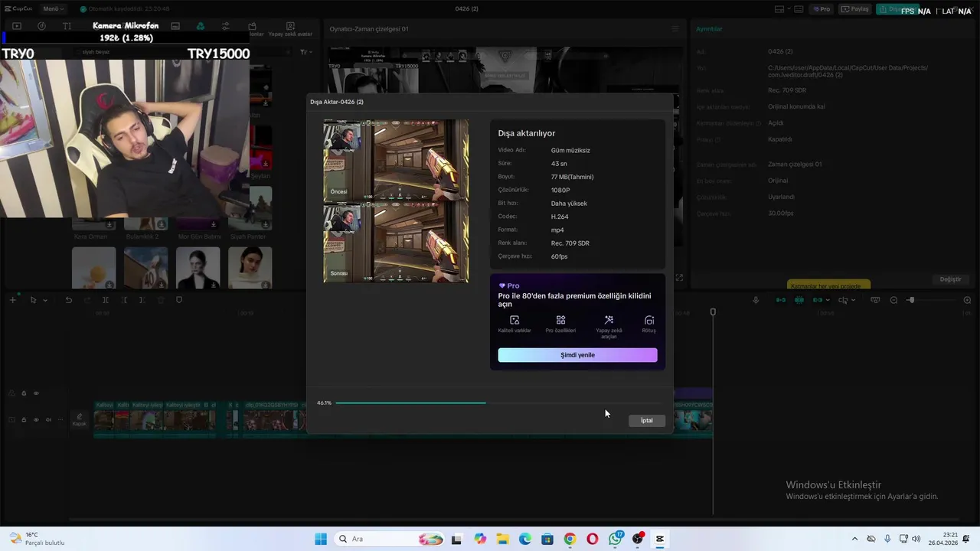Open Opera browser from taskbar
Viewport: 980px width, 551px height.
[x=593, y=539]
